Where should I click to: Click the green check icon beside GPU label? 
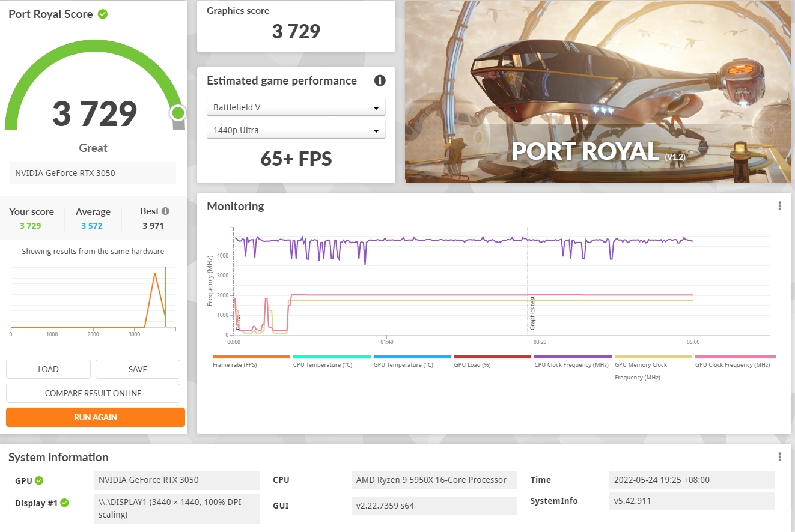click(x=39, y=480)
